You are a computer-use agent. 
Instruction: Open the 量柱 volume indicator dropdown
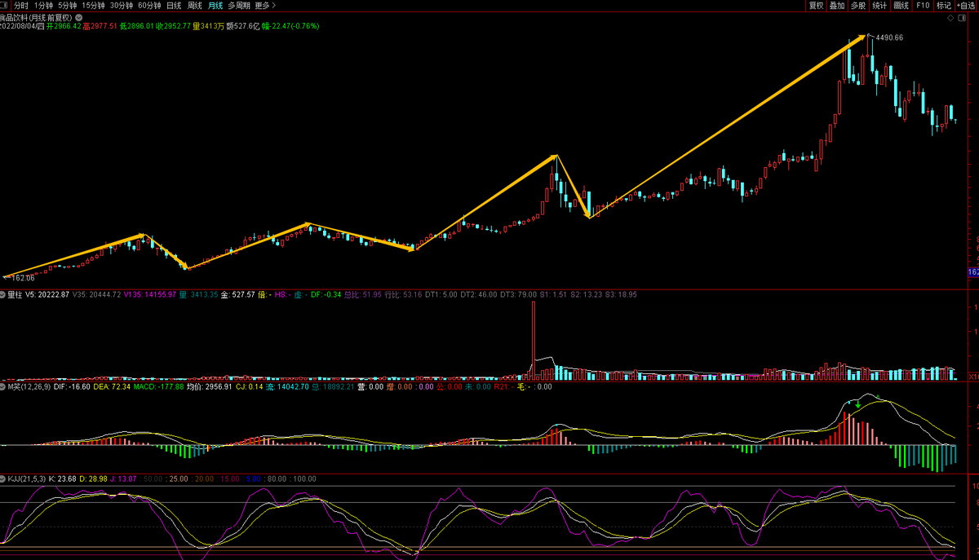coord(3,294)
